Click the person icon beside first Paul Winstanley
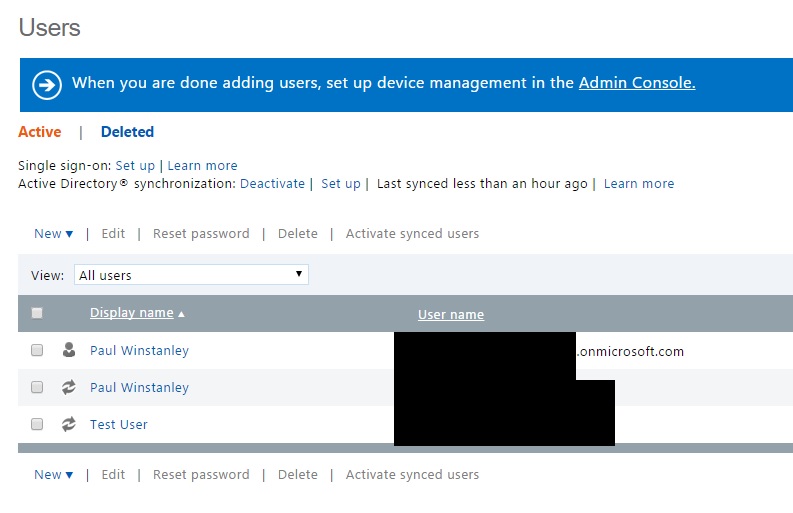793x513 pixels. 68,350
